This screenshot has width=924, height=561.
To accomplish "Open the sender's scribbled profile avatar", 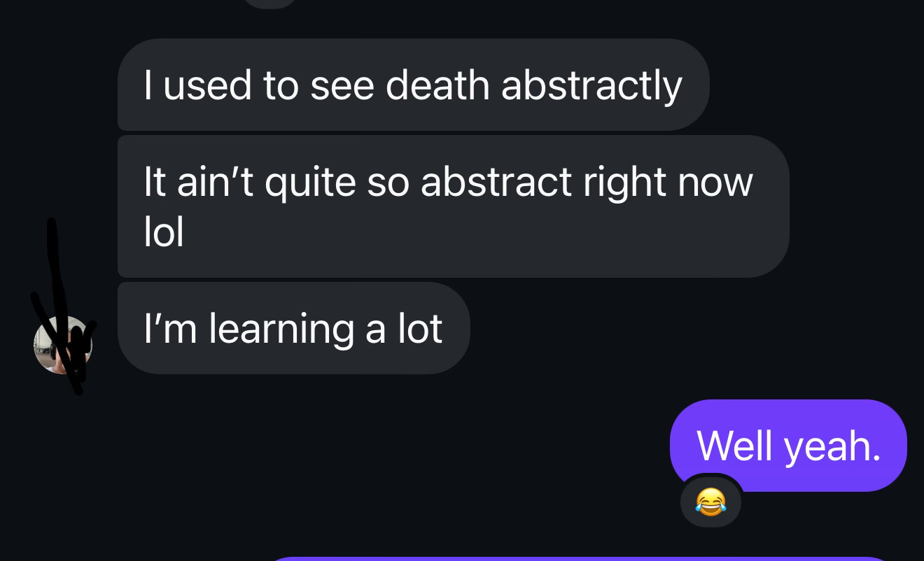I will 63,344.
